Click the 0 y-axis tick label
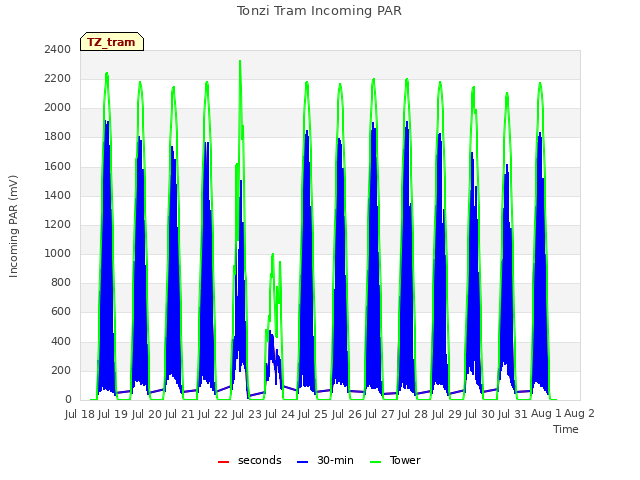The width and height of the screenshot is (640, 480). pos(68,400)
